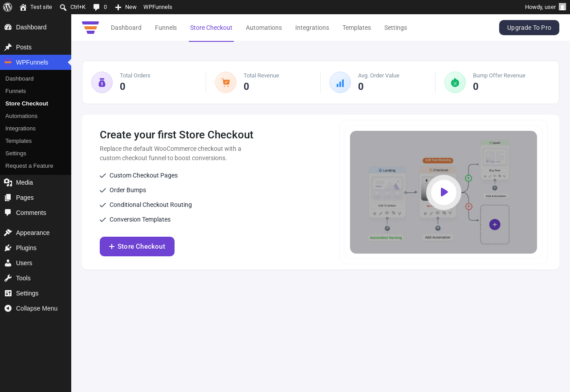
Task: Select the Store Checkout header tab
Action: 211,28
